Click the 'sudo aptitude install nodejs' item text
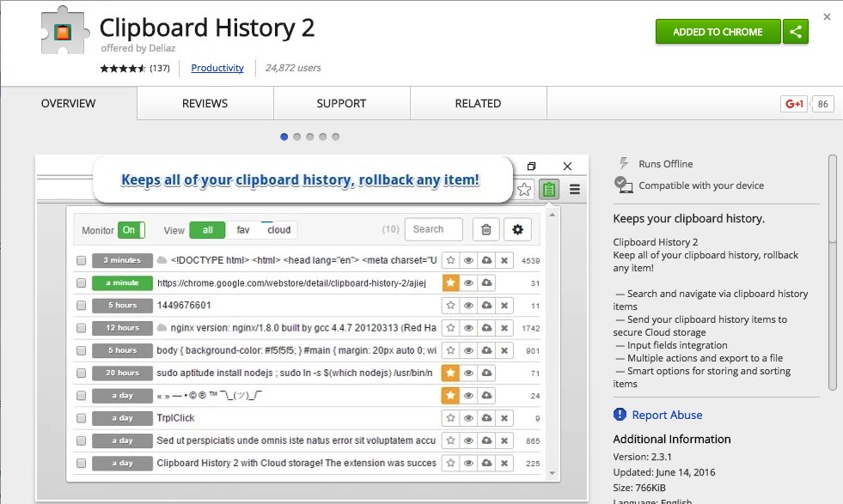Screen dimensions: 843x504 point(295,373)
